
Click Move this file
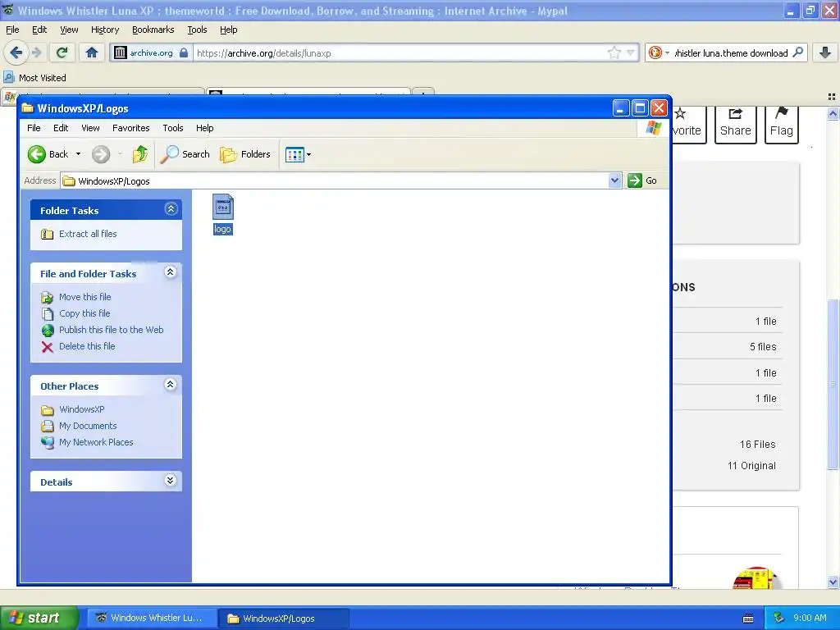(x=85, y=297)
